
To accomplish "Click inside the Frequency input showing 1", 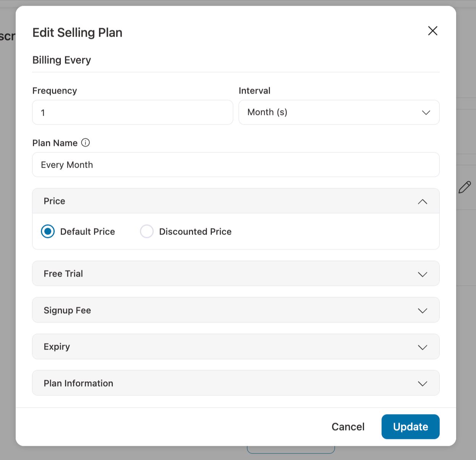I will (132, 112).
